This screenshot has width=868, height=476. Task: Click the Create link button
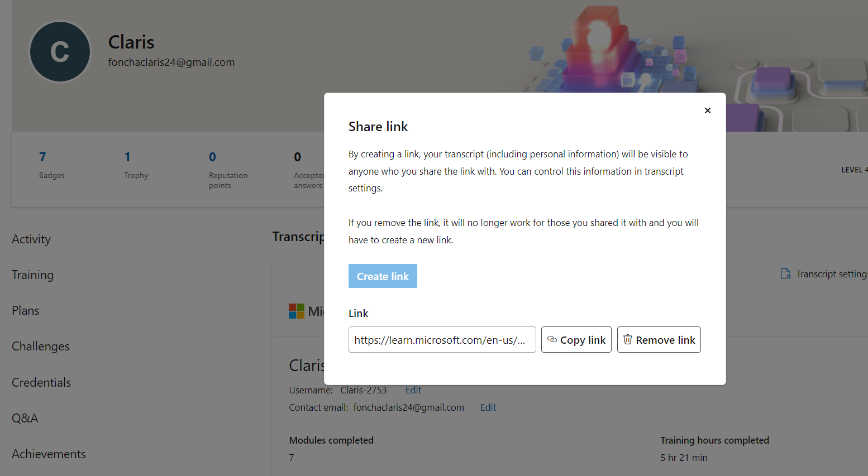(383, 276)
